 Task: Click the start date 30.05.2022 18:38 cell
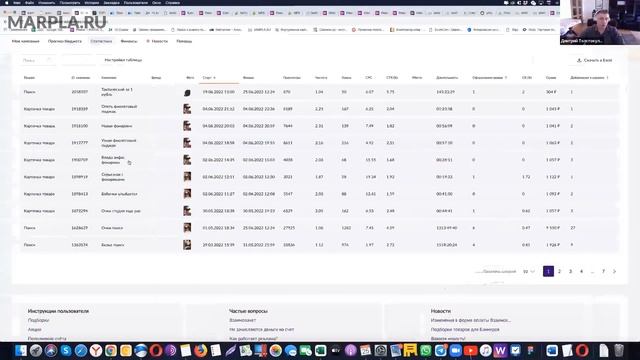point(218,211)
